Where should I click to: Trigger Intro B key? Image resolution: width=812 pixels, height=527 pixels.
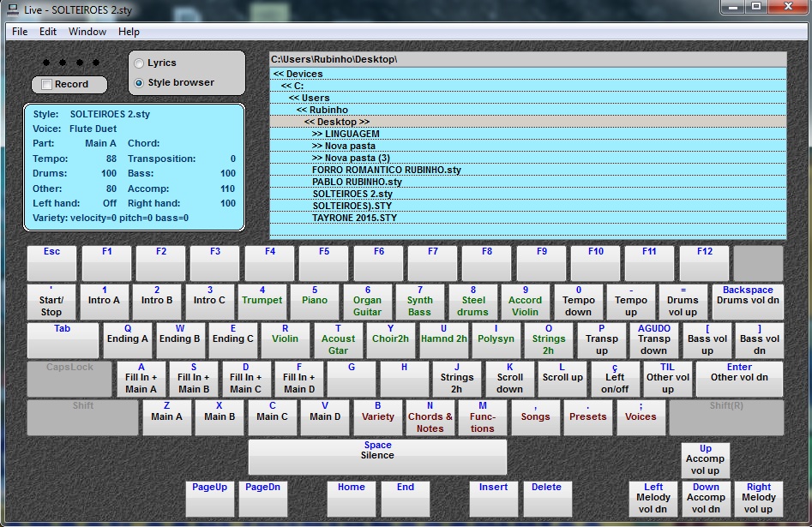tap(156, 302)
